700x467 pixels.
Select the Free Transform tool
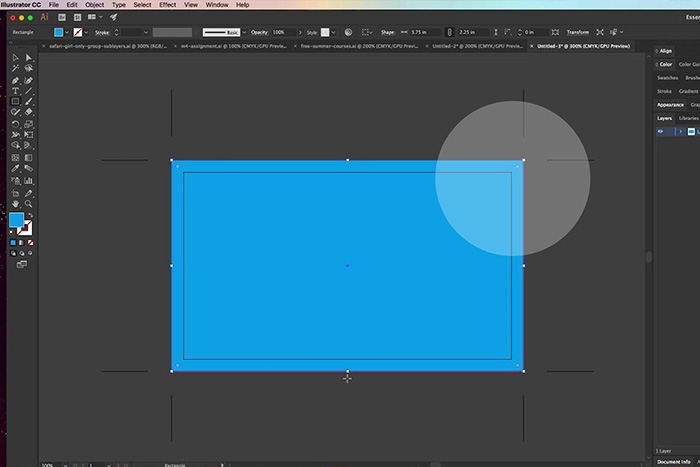click(29, 135)
